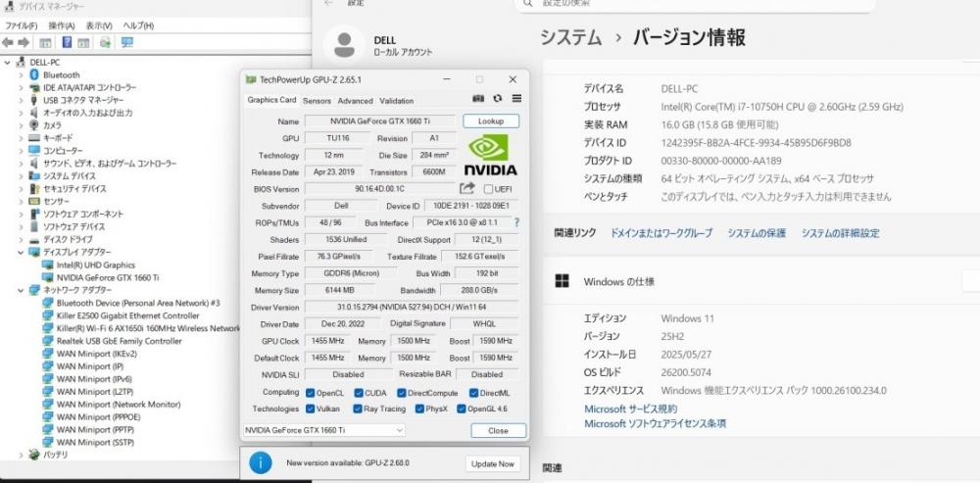Viewport: 980px width, 483px height.
Task: Open the ファイル(F) menu
Action: (22, 25)
